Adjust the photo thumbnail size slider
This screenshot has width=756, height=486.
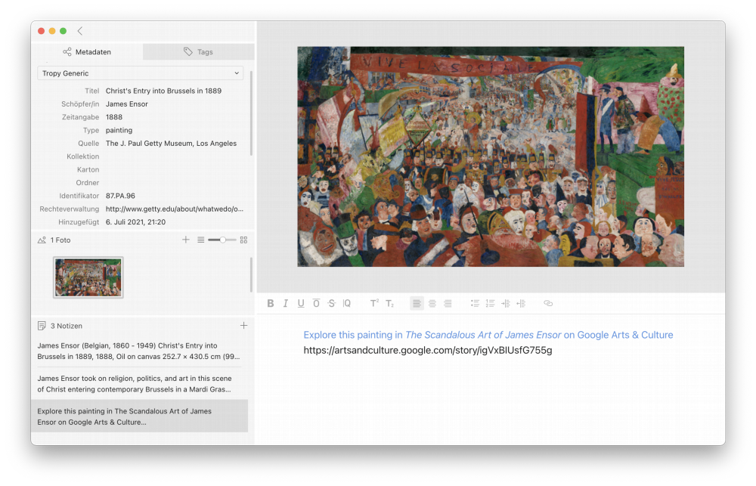[x=221, y=240]
